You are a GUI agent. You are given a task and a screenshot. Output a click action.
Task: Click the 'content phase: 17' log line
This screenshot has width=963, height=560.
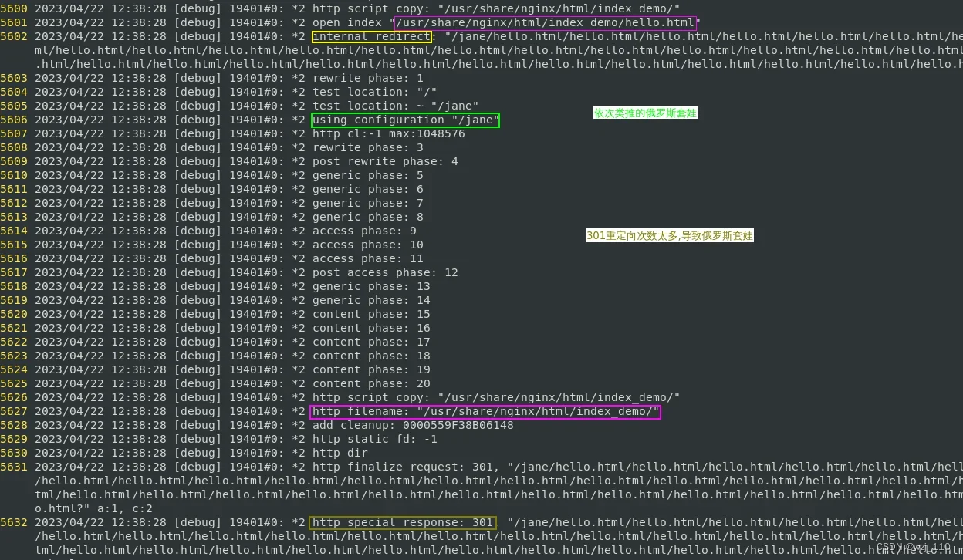pyautogui.click(x=216, y=342)
